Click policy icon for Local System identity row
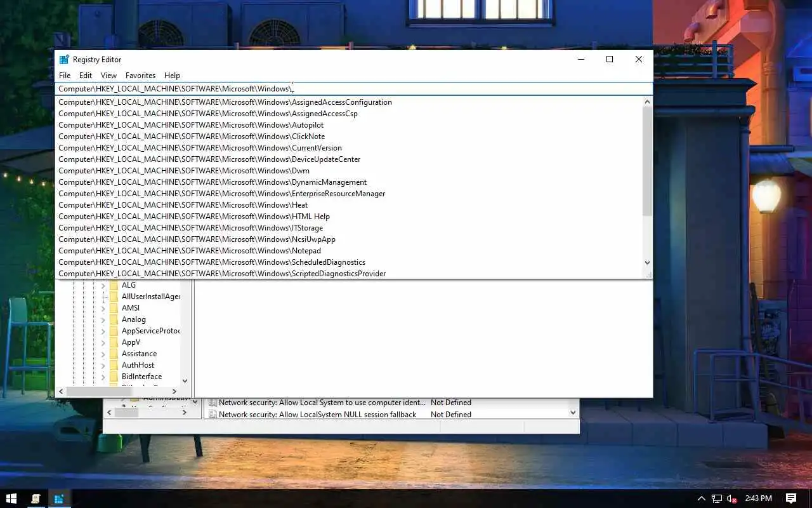Viewport: 812px width, 508px height. point(213,403)
